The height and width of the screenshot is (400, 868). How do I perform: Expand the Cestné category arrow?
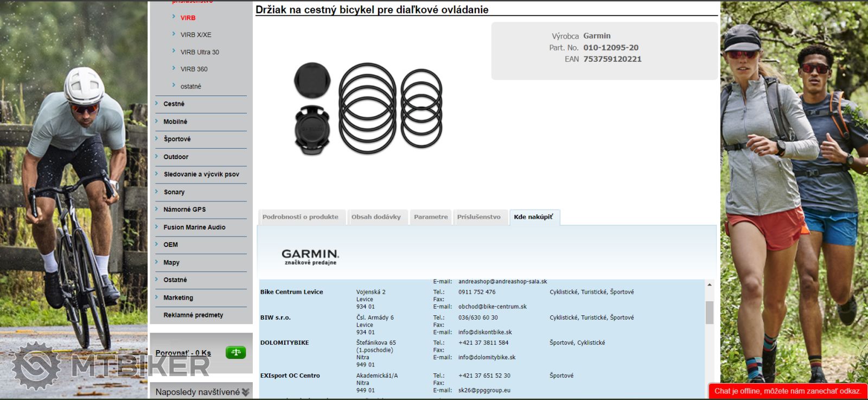coord(157,103)
